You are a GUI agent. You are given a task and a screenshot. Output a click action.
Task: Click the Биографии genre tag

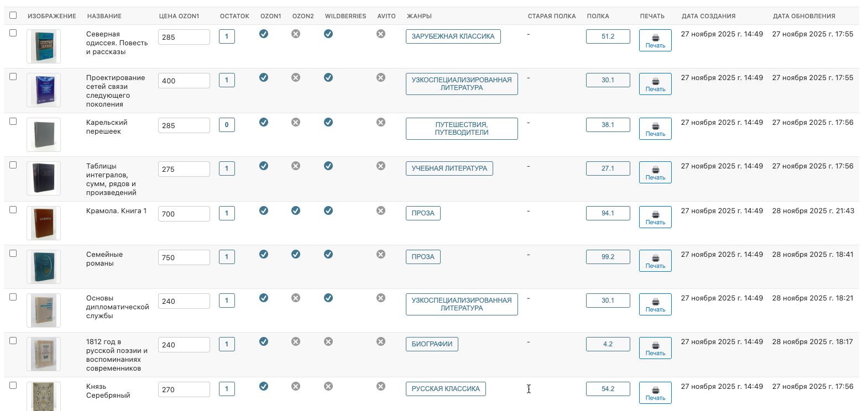(x=432, y=344)
